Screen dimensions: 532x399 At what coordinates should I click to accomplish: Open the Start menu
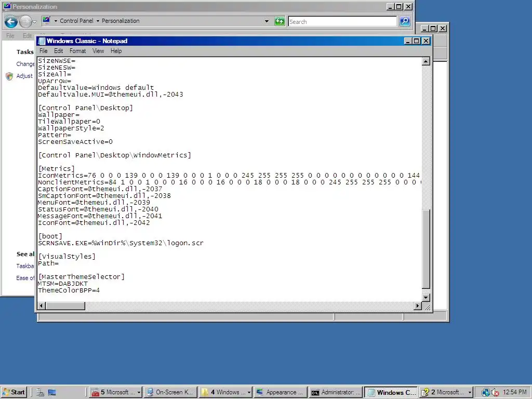(x=14, y=392)
